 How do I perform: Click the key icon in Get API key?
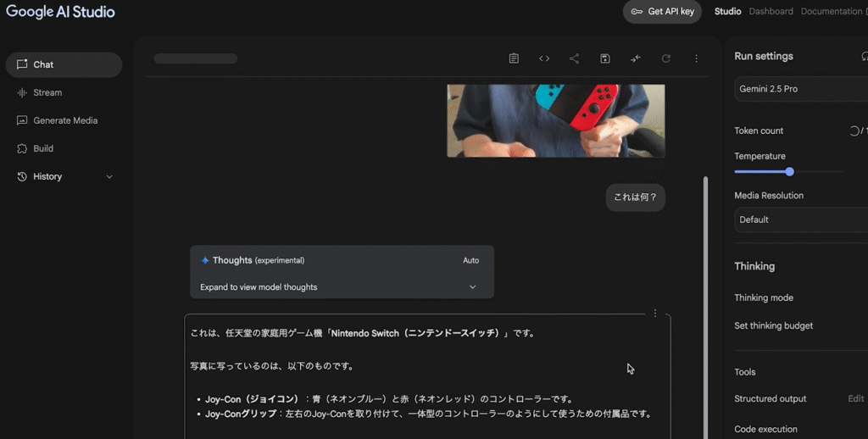[637, 12]
